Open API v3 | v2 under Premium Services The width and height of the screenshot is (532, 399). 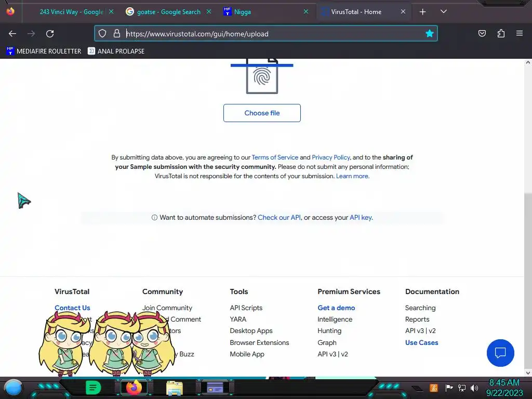pyautogui.click(x=333, y=354)
